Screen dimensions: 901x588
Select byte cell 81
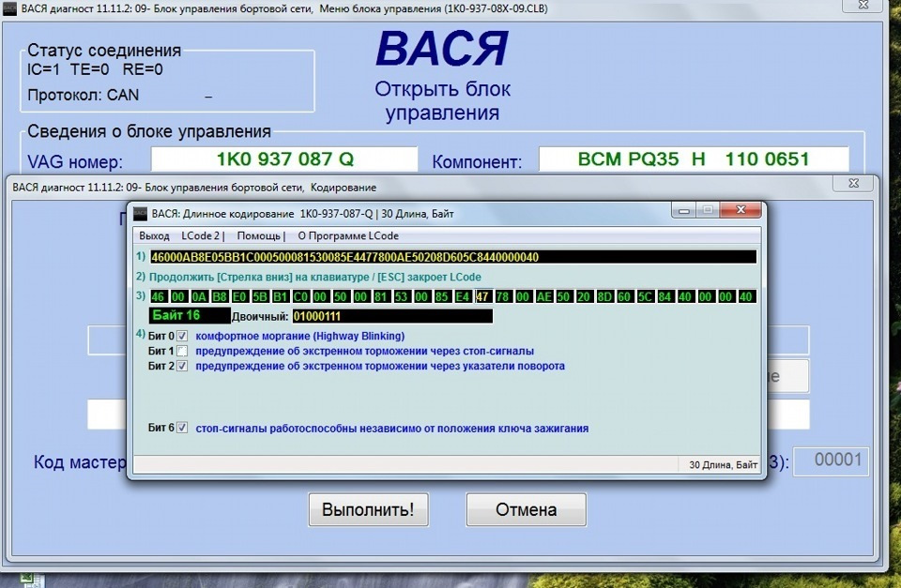click(x=381, y=297)
